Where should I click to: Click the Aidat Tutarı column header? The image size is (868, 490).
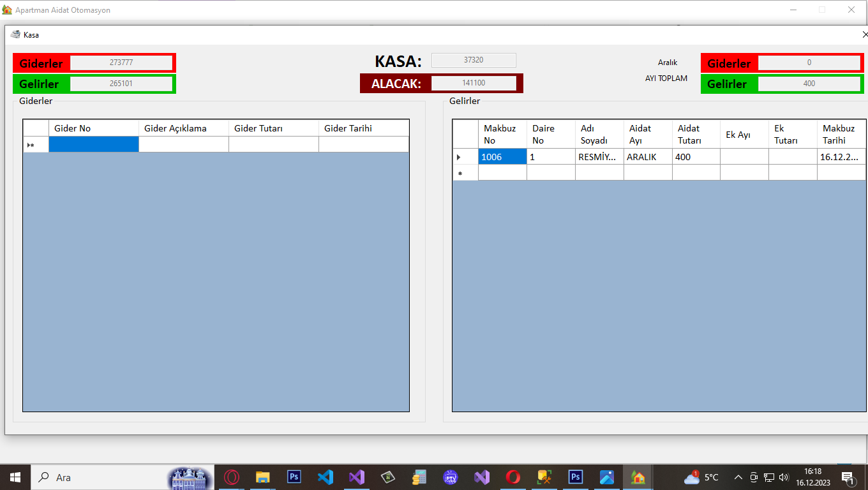click(696, 134)
